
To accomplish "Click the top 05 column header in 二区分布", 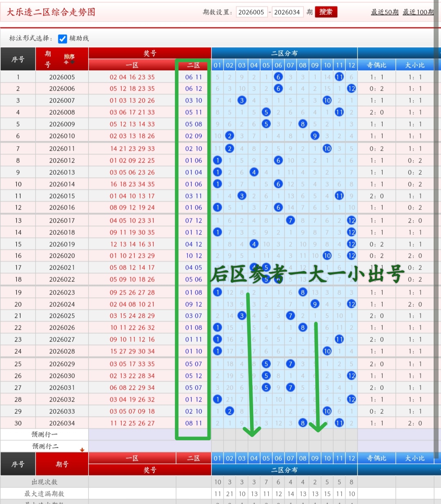I will point(266,65).
